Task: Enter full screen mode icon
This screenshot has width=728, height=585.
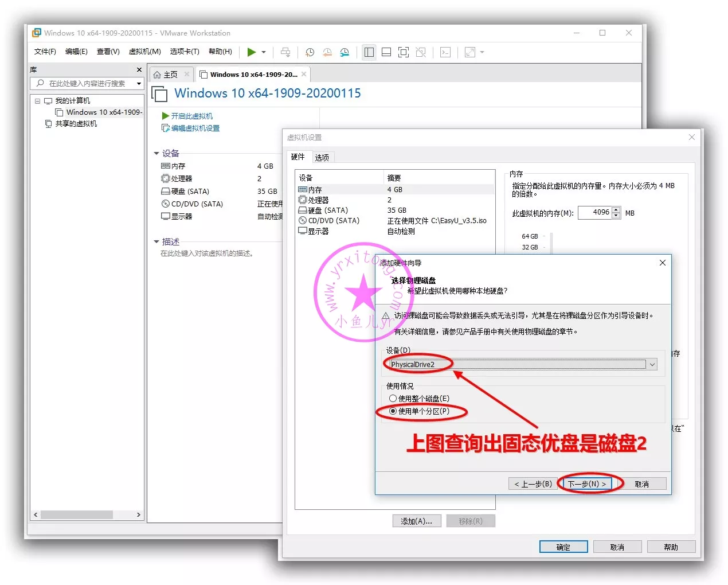Action: click(404, 52)
